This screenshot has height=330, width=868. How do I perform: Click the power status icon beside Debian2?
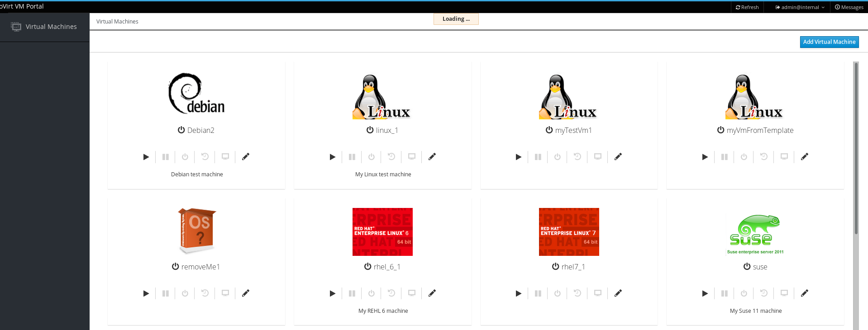tap(181, 130)
